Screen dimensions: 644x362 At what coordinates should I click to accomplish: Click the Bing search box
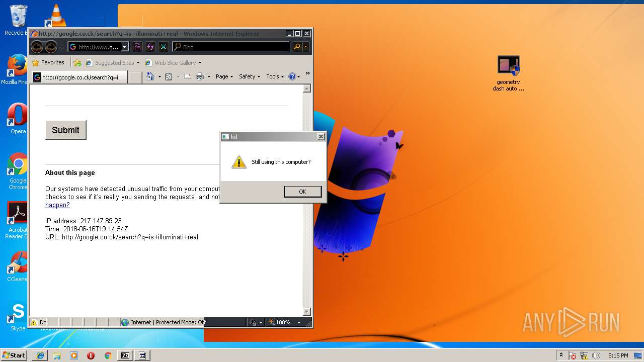point(231,47)
